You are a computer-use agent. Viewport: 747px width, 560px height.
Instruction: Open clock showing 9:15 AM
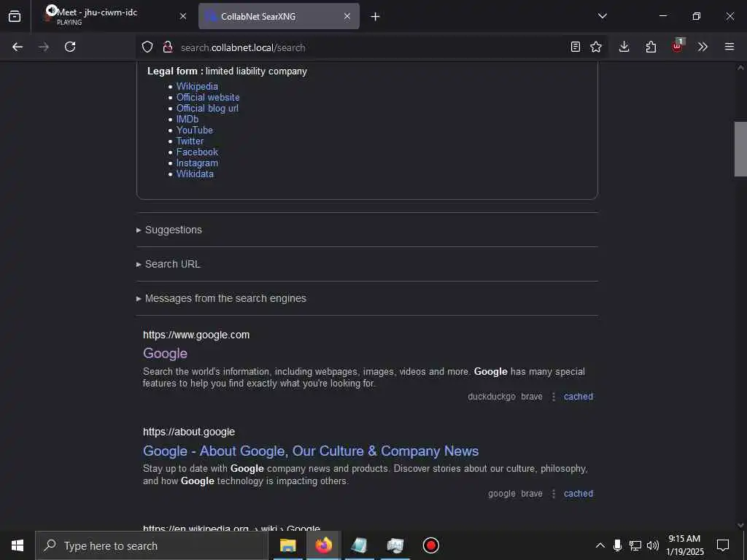click(x=684, y=545)
